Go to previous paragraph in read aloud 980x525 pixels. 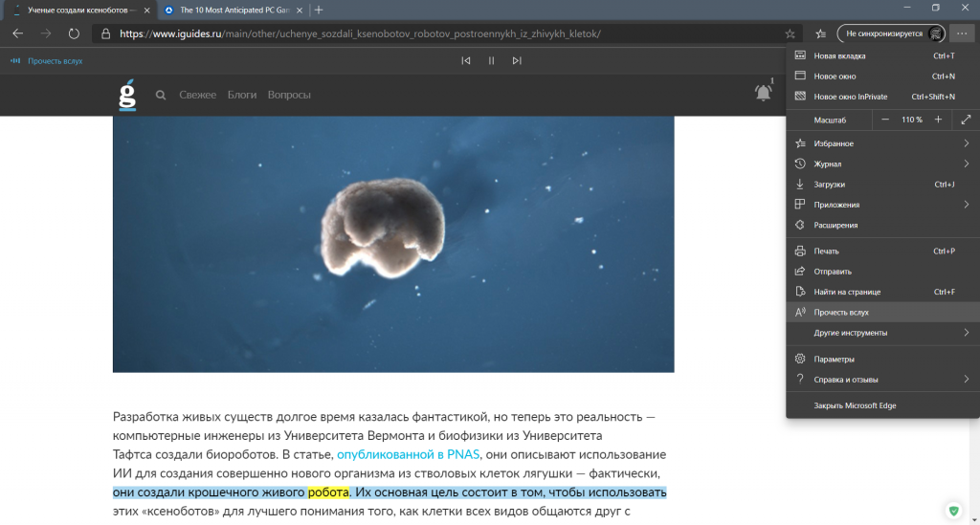click(x=465, y=61)
